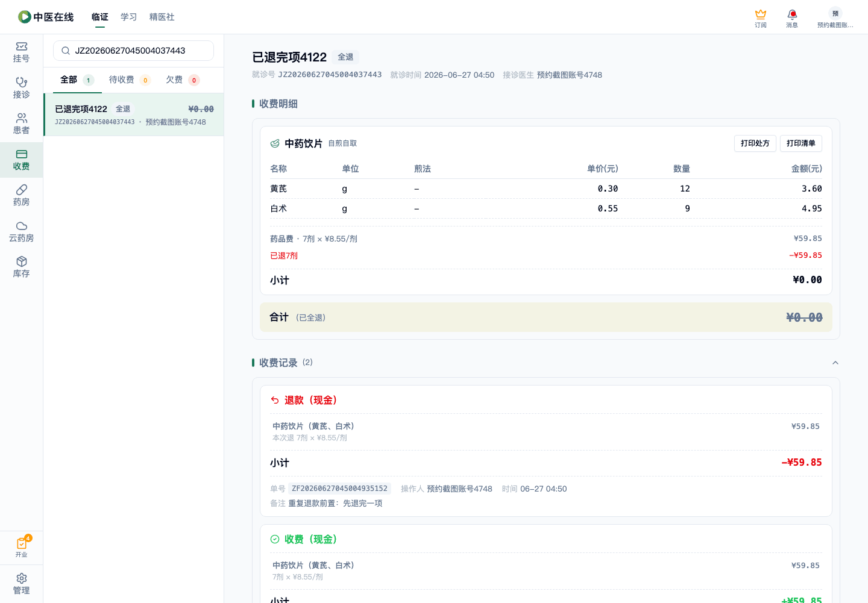The height and width of the screenshot is (603, 868).
Task: Click the 白术 row name
Action: point(278,208)
